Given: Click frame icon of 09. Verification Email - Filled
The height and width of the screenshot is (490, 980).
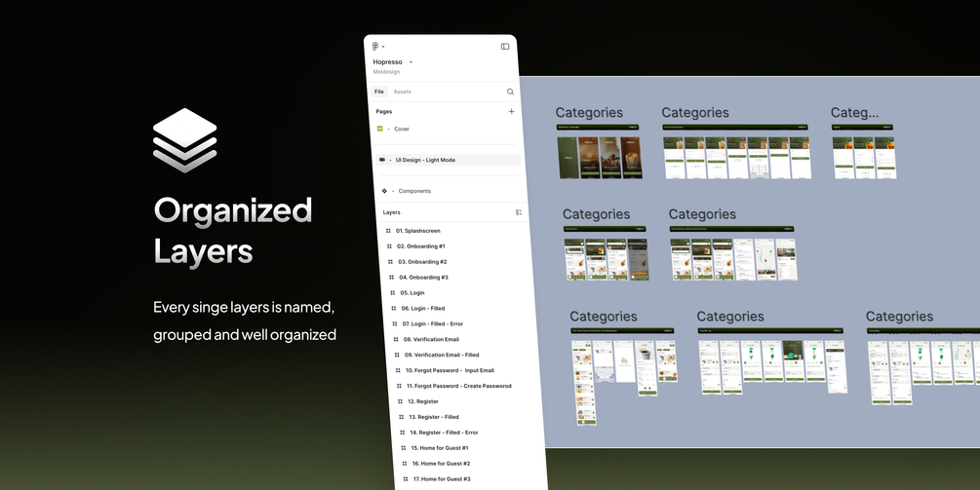Looking at the screenshot, I should [x=397, y=356].
